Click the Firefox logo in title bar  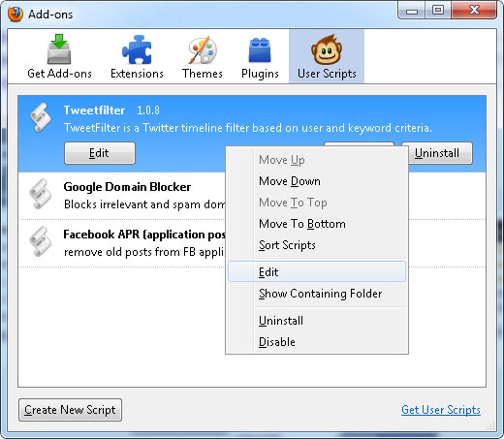(x=15, y=14)
